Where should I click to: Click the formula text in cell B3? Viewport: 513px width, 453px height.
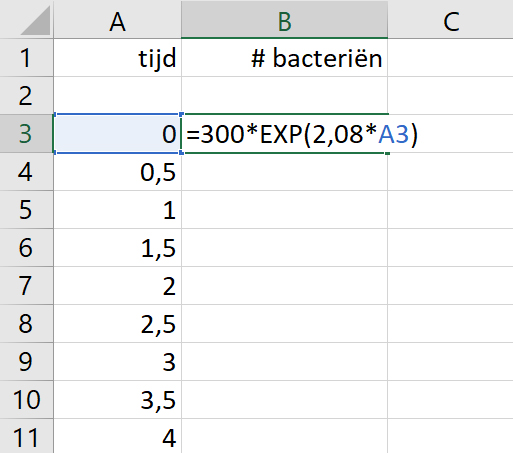[x=302, y=134]
